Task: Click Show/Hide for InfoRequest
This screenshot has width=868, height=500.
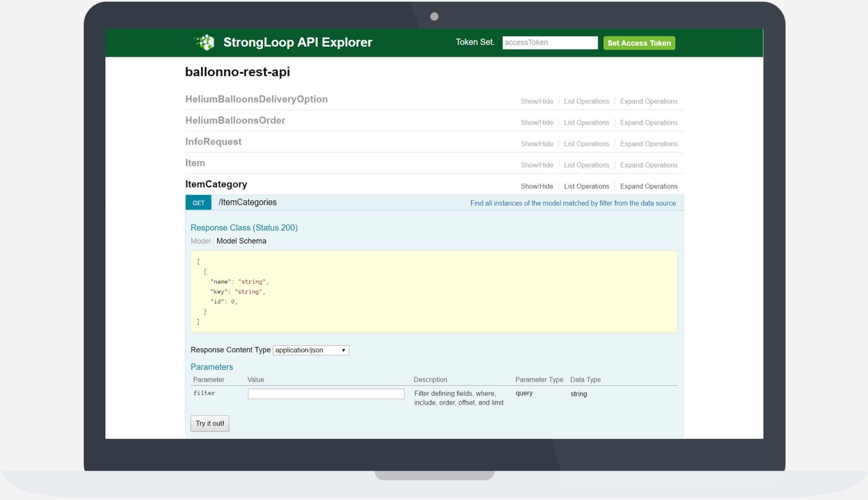Action: (537, 144)
